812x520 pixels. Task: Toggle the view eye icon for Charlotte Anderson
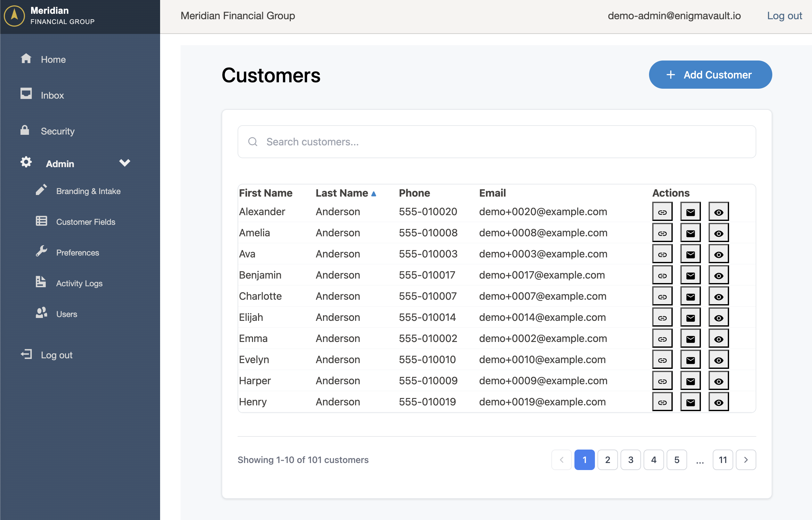point(719,296)
